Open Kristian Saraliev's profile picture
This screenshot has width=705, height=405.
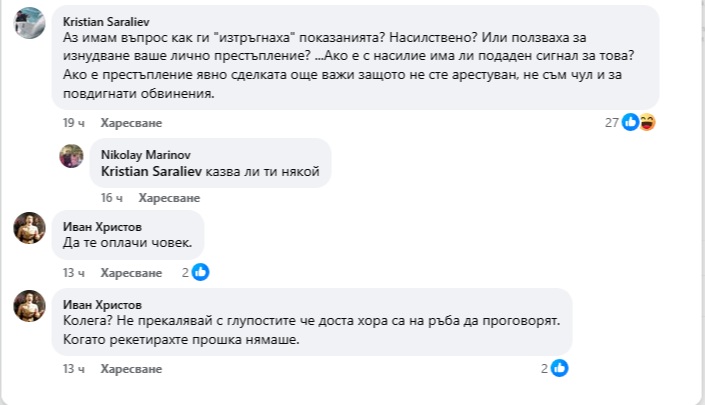[29, 22]
